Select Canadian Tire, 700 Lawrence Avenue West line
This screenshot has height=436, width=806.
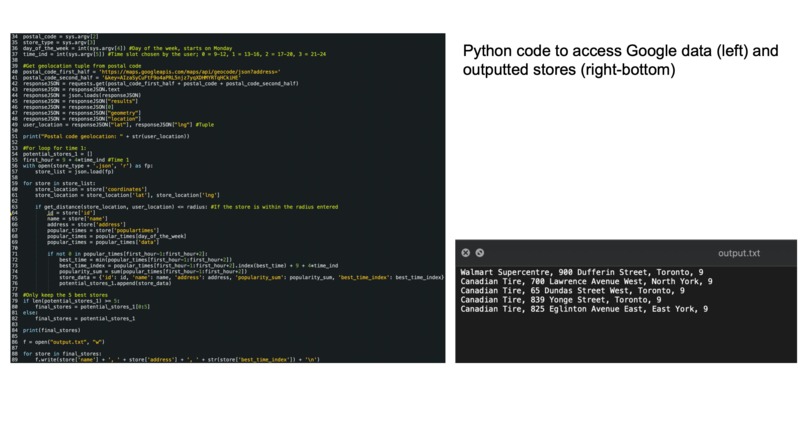pyautogui.click(x=587, y=281)
